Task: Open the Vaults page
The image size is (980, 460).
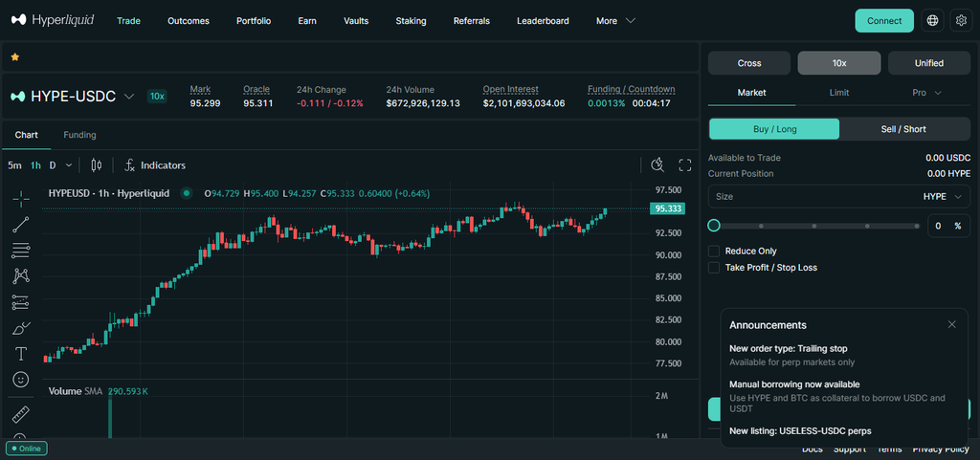Action: coord(356,21)
